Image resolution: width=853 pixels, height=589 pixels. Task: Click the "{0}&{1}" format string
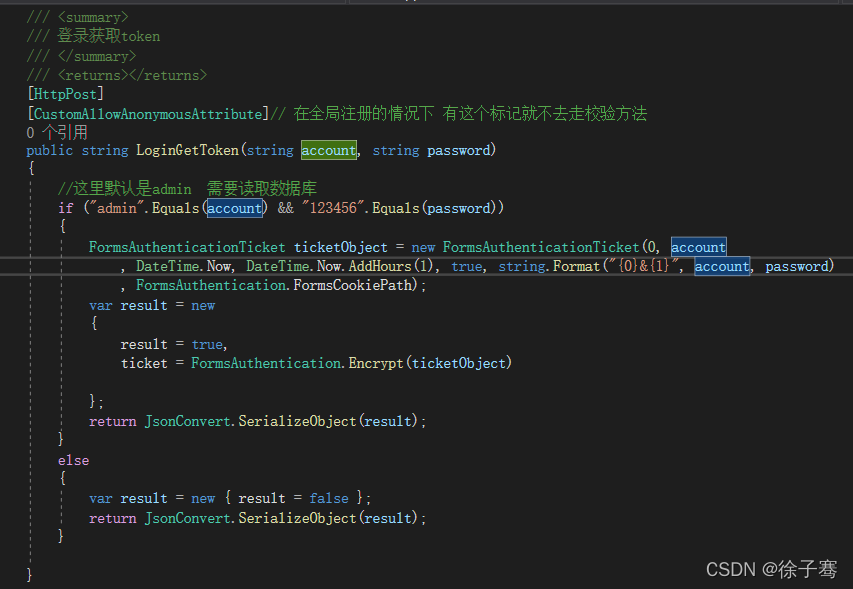point(645,266)
